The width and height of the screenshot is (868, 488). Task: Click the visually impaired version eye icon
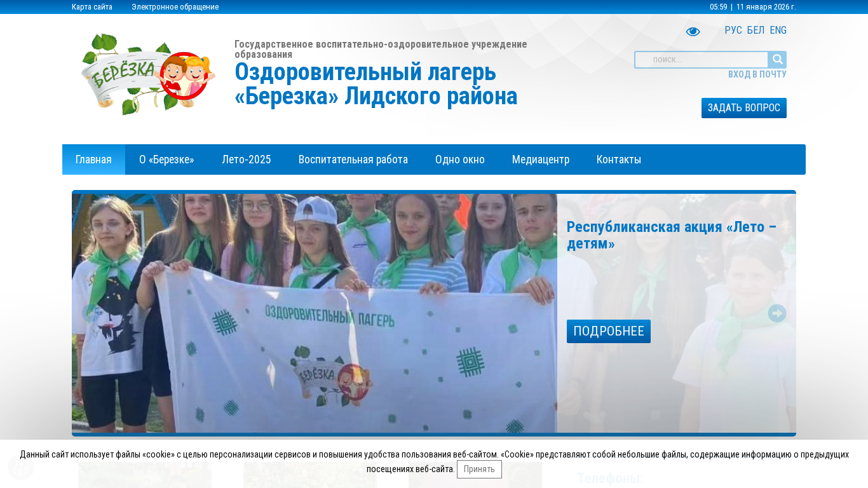coord(693,31)
